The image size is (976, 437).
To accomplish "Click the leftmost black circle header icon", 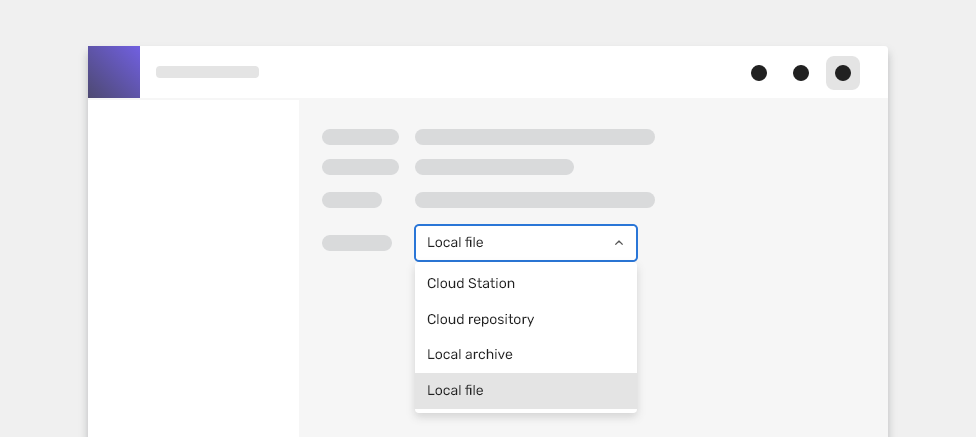I will pos(759,73).
